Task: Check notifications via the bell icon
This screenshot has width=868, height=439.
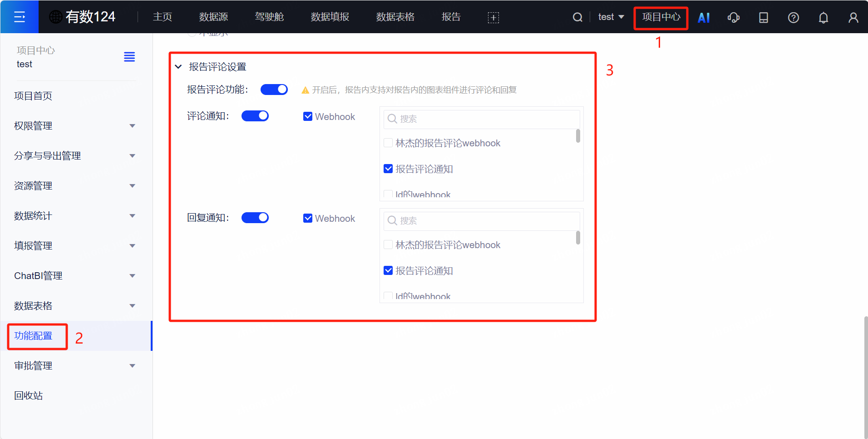Action: 823,17
